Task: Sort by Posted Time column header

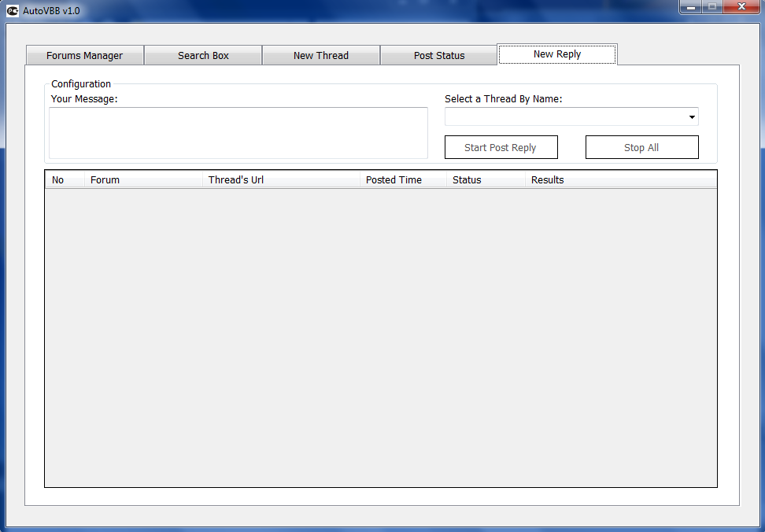Action: coord(404,179)
